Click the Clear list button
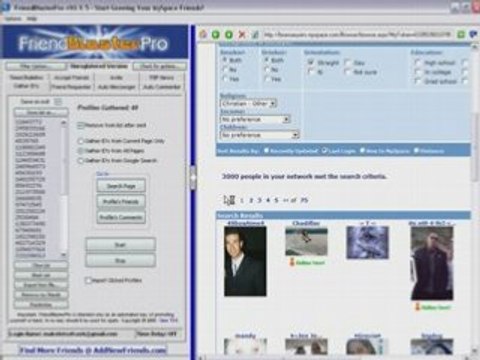The image size is (480, 360). (x=41, y=266)
